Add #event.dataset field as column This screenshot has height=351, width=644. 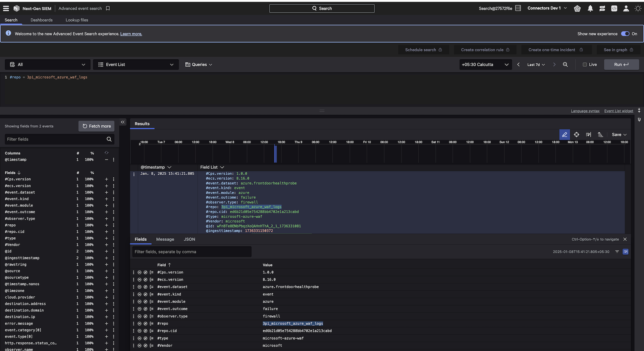[106, 192]
